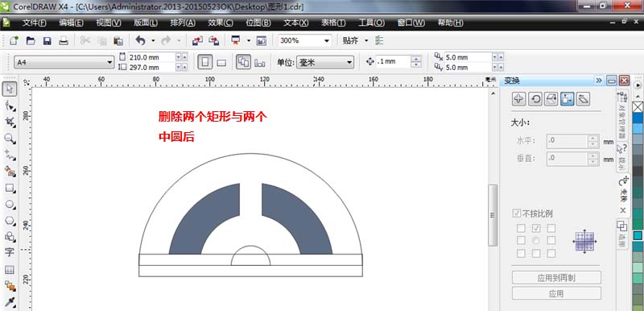Open a file with folder icon

31,40
